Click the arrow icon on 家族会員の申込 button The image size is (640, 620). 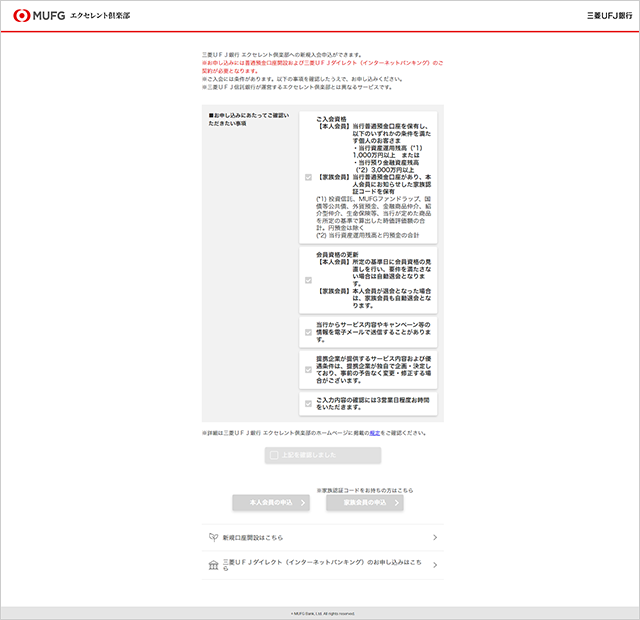397,503
